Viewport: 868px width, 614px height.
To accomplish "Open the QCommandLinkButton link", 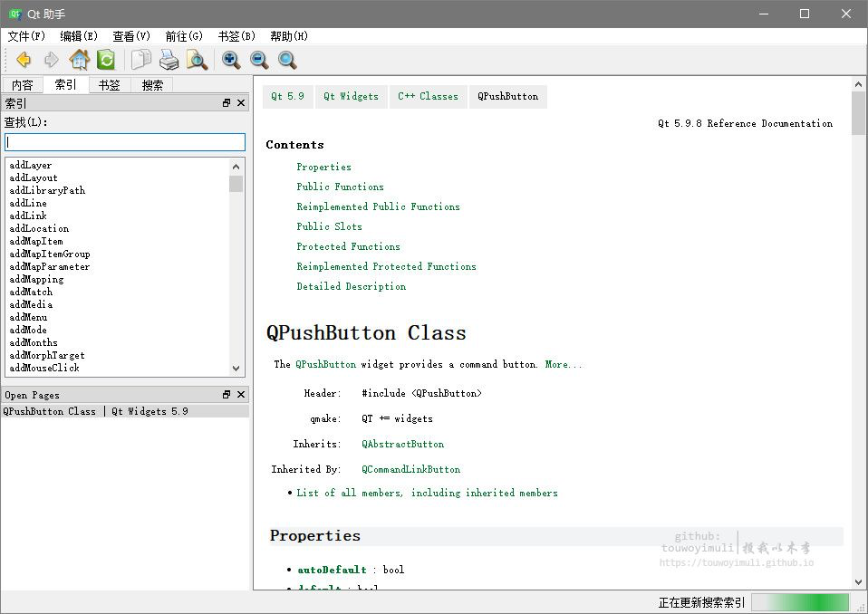I will [410, 470].
